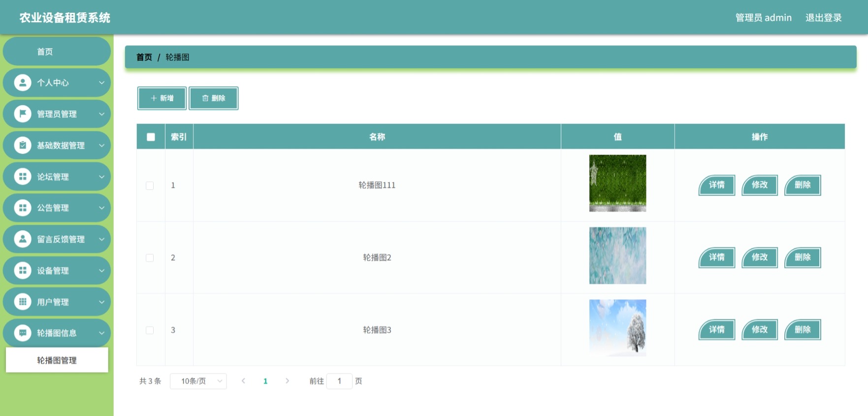Click the 设备管理 grid icon
This screenshot has width=868, height=416.
[23, 271]
